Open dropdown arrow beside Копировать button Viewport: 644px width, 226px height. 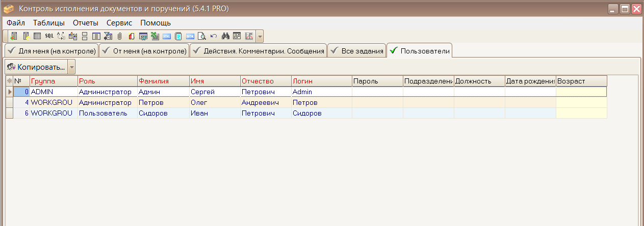click(71, 67)
